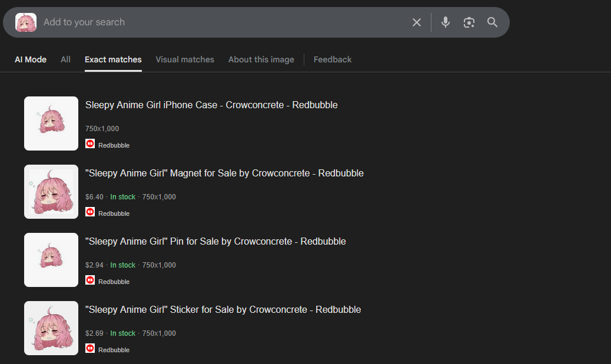Click the $6.40 price text

[x=94, y=197]
